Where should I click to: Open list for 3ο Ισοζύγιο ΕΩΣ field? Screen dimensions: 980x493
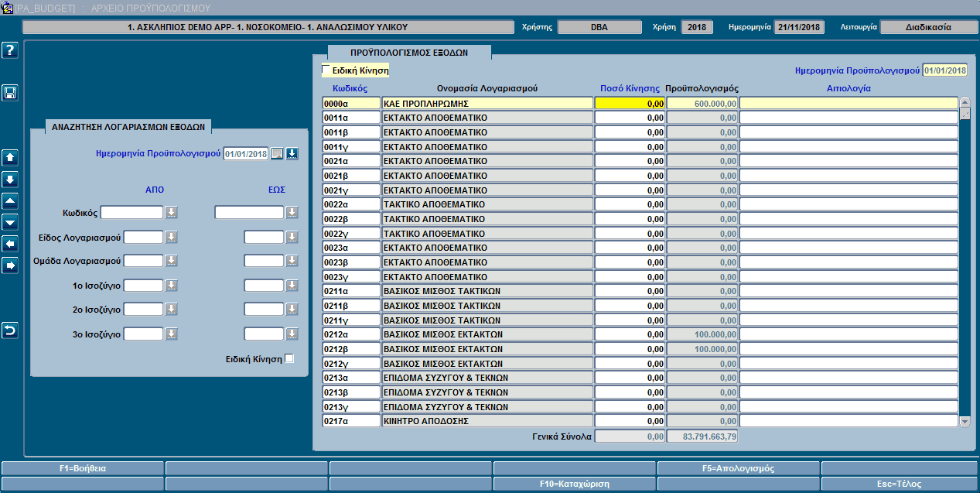[x=292, y=334]
